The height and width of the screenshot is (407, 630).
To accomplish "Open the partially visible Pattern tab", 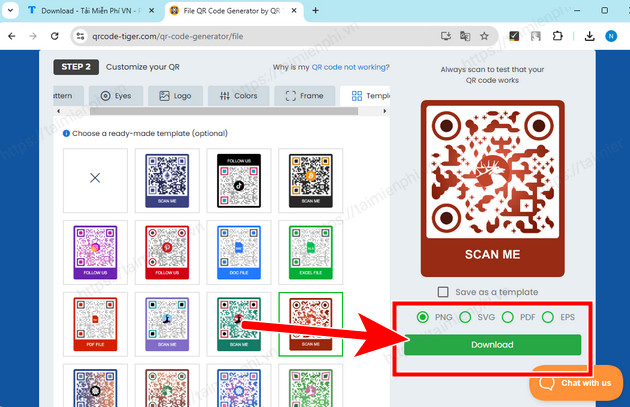I will coord(68,96).
